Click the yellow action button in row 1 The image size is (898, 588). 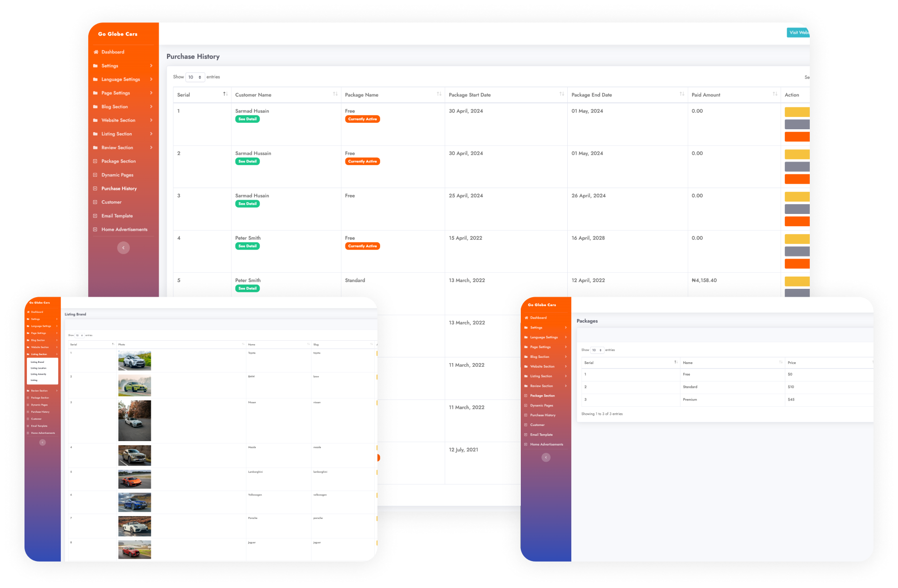[x=797, y=112]
